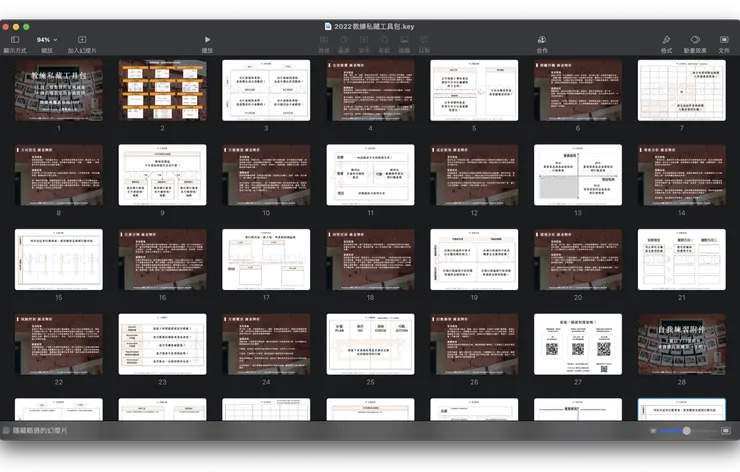Select slide 6 thumbnail
Image resolution: width=740 pixels, height=472 pixels.
[x=578, y=90]
